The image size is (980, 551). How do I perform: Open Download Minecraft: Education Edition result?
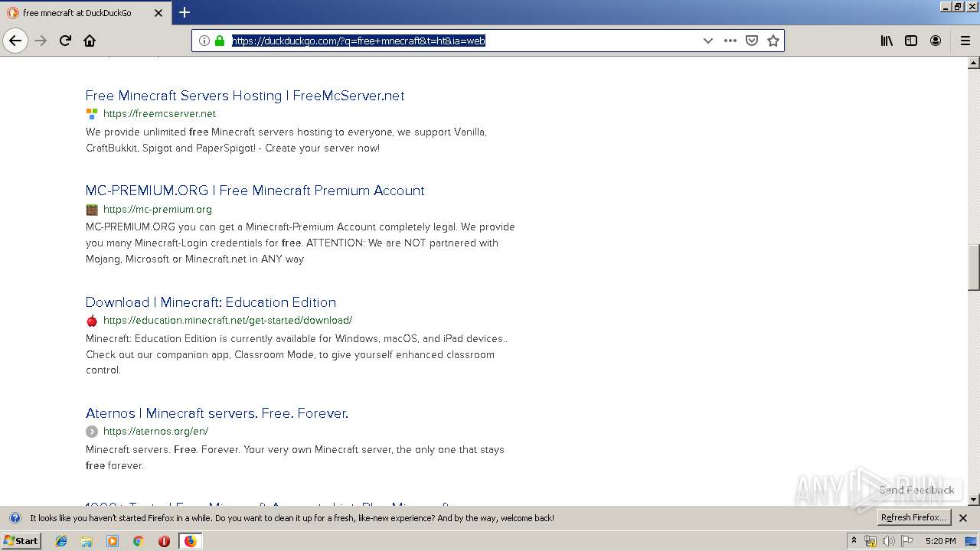point(211,302)
